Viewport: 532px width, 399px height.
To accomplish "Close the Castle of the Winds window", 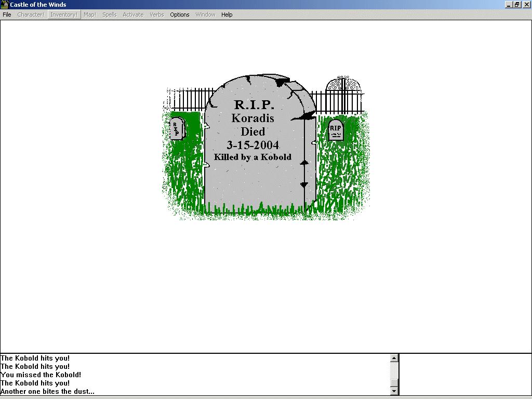I will (x=526, y=4).
